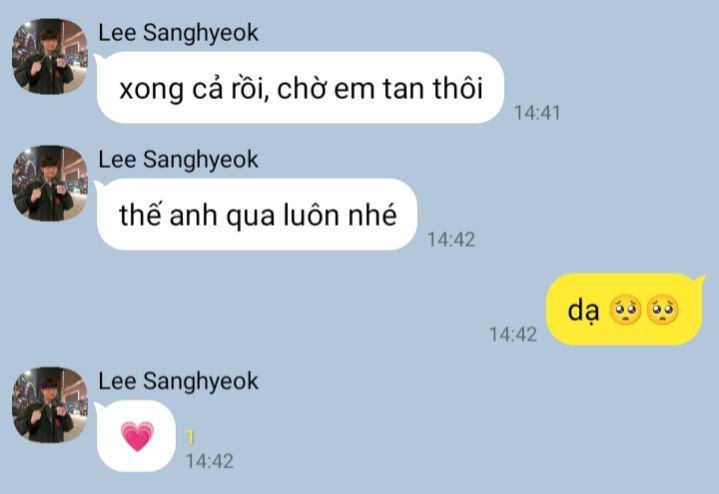The image size is (719, 494).
Task: Tap the pink growing heart emoji
Action: click(137, 436)
